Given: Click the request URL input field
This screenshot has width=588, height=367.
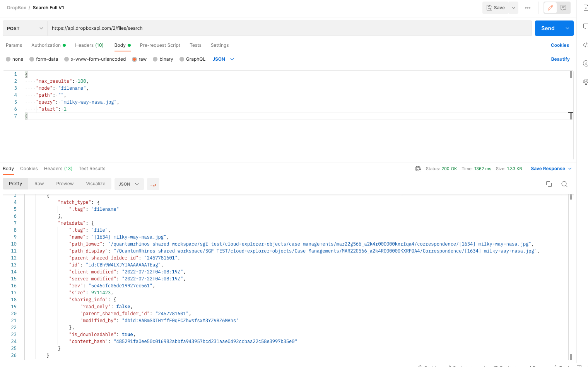Looking at the screenshot, I should pyautogui.click(x=289, y=28).
